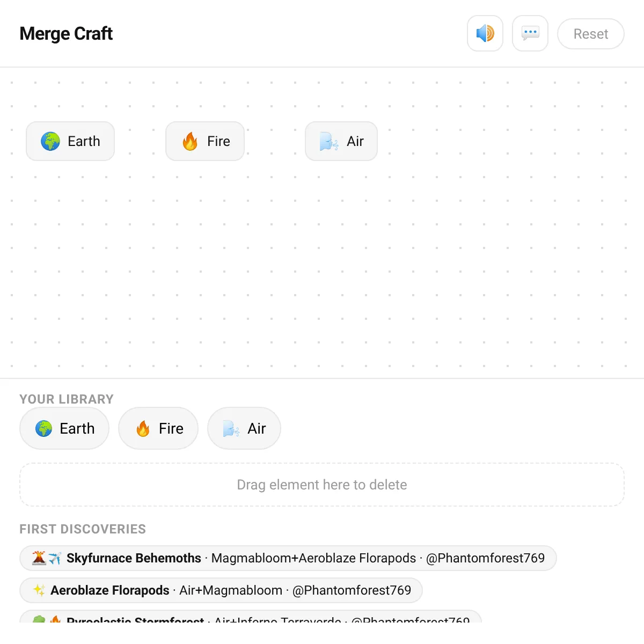
Task: Click the wind icon in library Air chip
Action: click(231, 428)
